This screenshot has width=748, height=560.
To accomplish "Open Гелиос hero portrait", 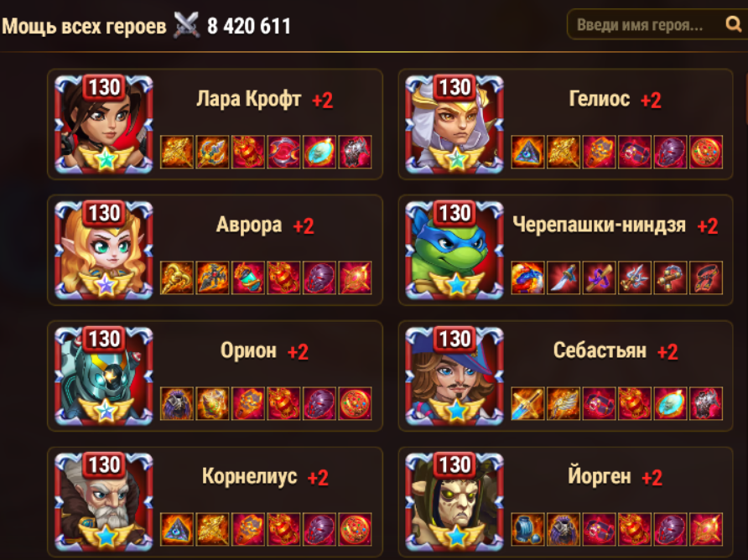I will [x=455, y=124].
